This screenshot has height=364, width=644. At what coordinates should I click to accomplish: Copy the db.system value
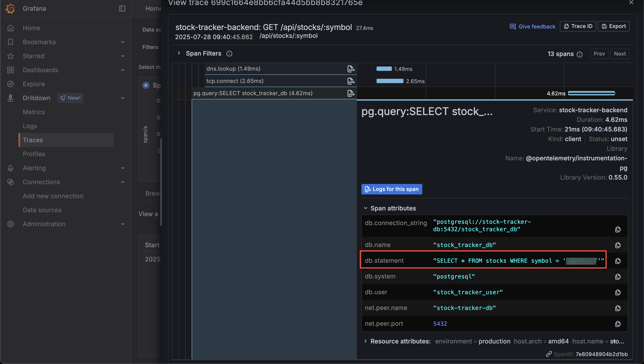point(618,276)
